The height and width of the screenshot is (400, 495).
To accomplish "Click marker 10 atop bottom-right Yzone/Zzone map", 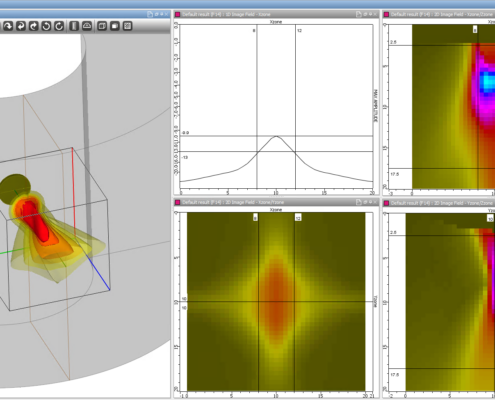I will coord(491,219).
